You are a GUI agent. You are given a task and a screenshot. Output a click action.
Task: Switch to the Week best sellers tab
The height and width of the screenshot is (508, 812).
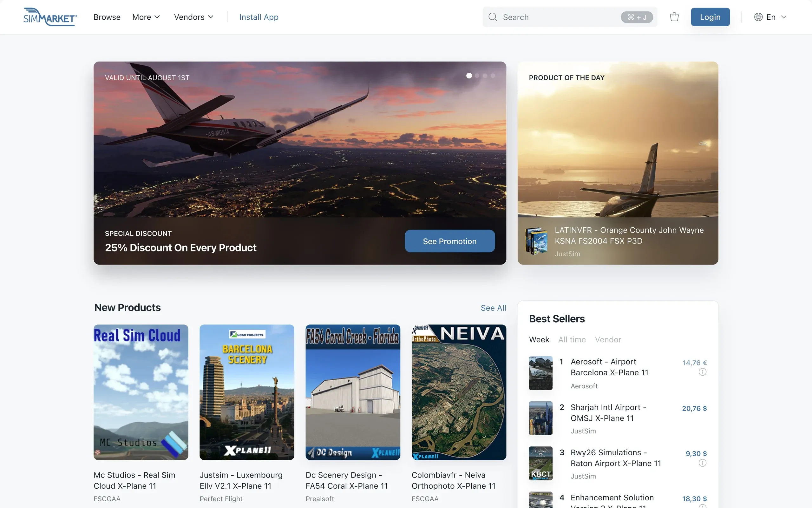[539, 339]
